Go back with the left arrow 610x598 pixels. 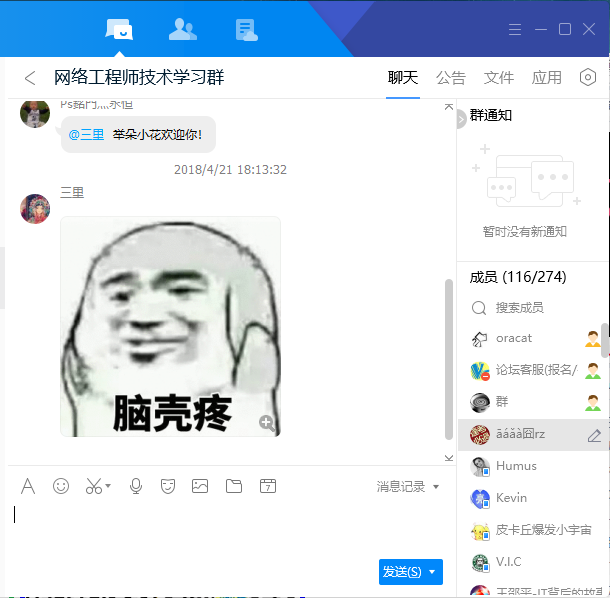tap(30, 78)
